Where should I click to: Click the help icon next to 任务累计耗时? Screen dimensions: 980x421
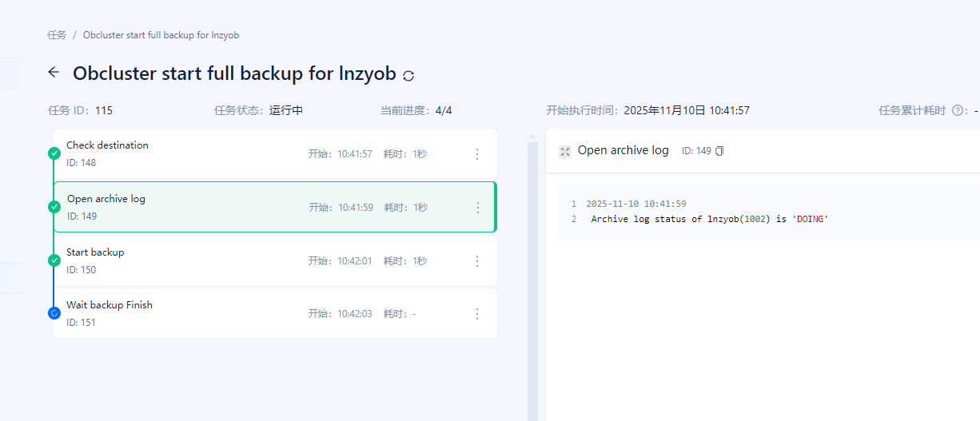tap(957, 111)
